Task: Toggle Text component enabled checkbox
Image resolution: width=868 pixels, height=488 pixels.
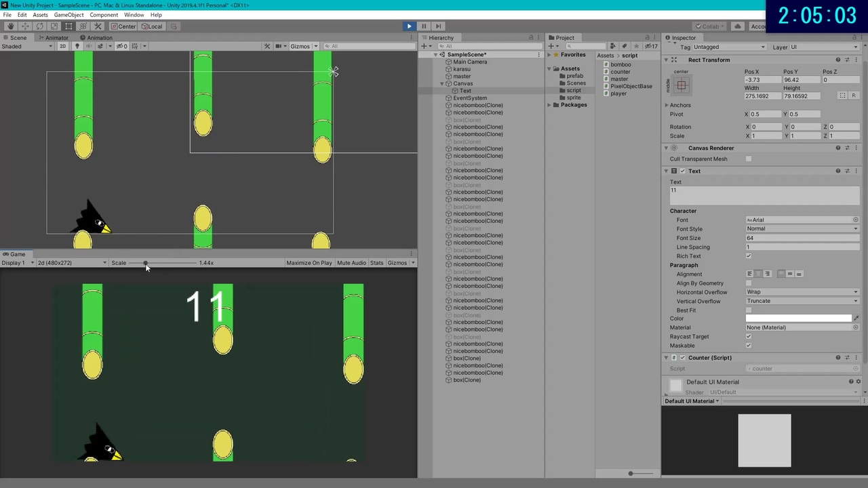Action: tap(683, 171)
